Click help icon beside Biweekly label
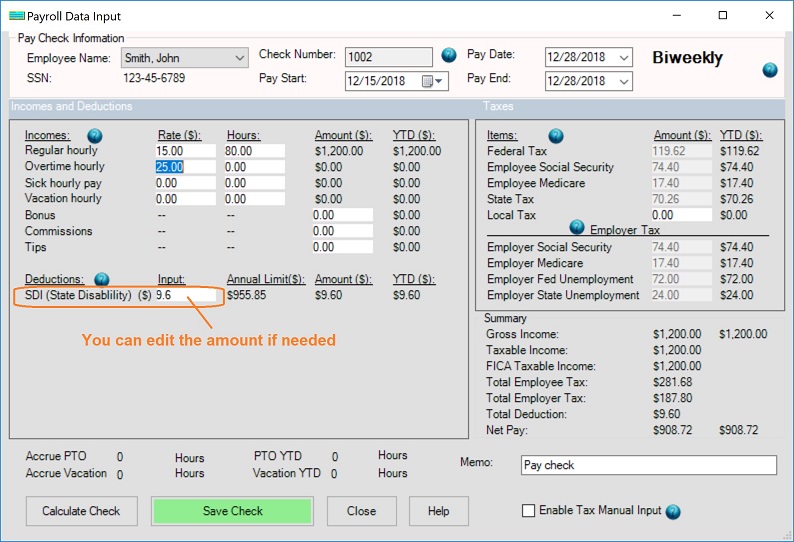The height and width of the screenshot is (542, 794). (769, 70)
